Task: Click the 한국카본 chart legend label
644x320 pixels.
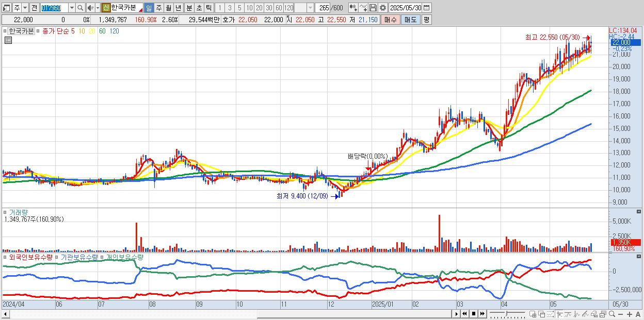Action: tap(21, 31)
